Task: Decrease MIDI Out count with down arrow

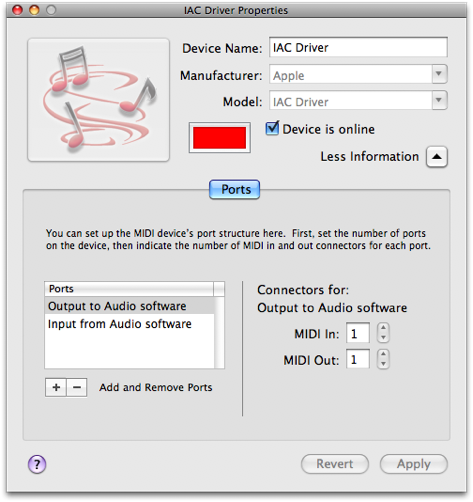Action: pyautogui.click(x=383, y=364)
